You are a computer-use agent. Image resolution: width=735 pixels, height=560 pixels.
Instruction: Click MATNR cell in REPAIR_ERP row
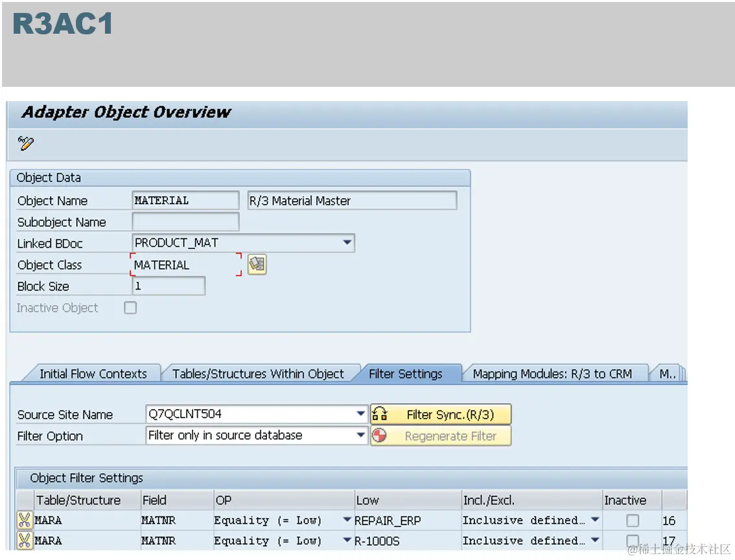click(x=177, y=520)
